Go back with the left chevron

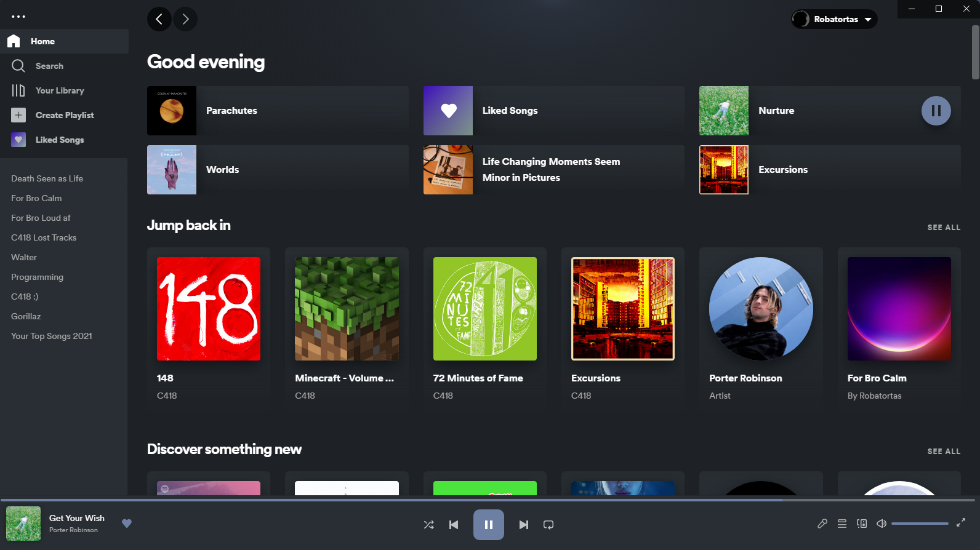pos(159,19)
